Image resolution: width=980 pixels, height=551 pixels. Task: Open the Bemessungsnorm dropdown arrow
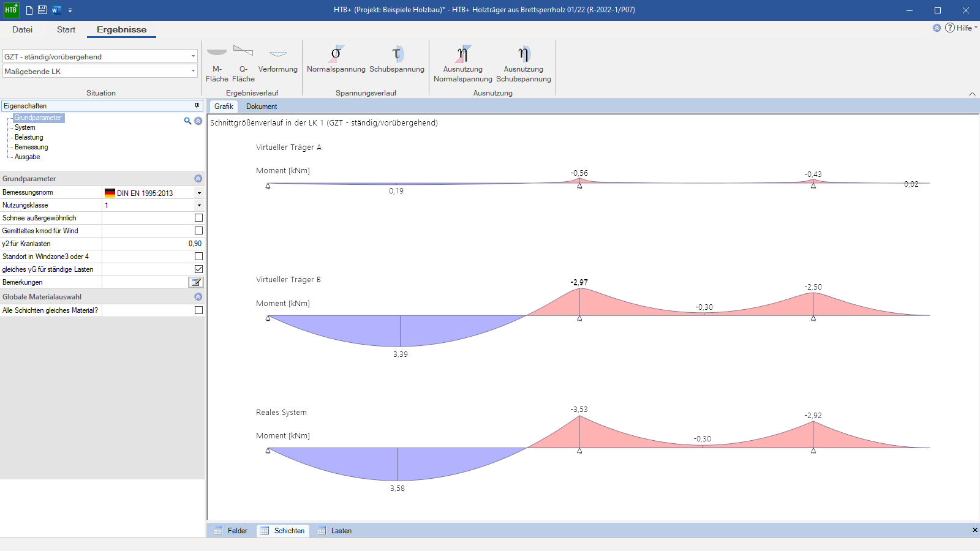(x=199, y=193)
